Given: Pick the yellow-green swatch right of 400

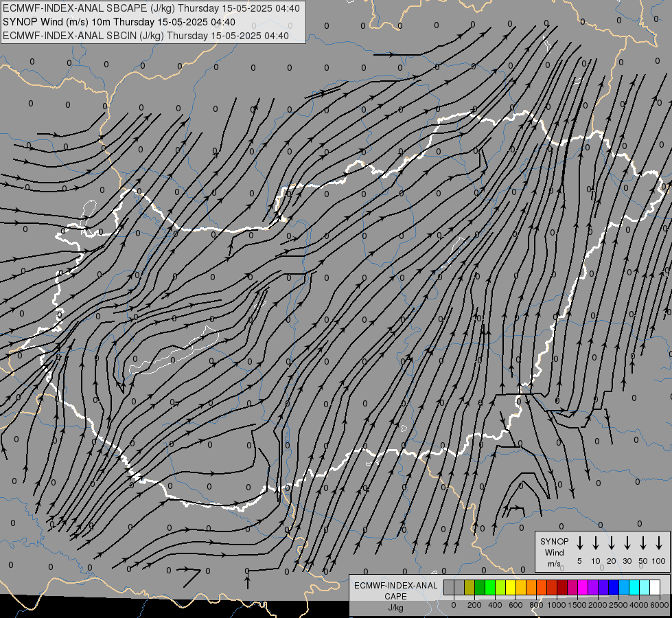Looking at the screenshot, I should coord(500,587).
